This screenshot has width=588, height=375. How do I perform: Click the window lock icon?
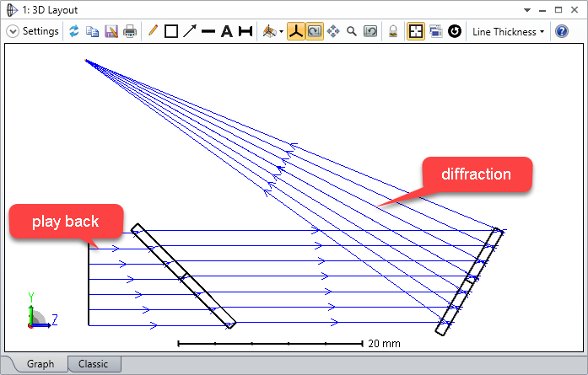coord(393,31)
